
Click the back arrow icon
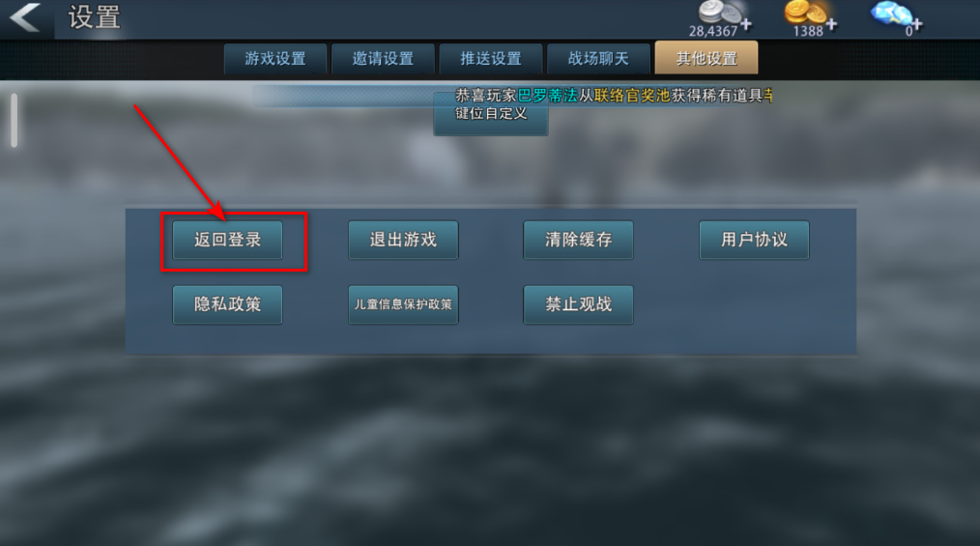click(26, 16)
